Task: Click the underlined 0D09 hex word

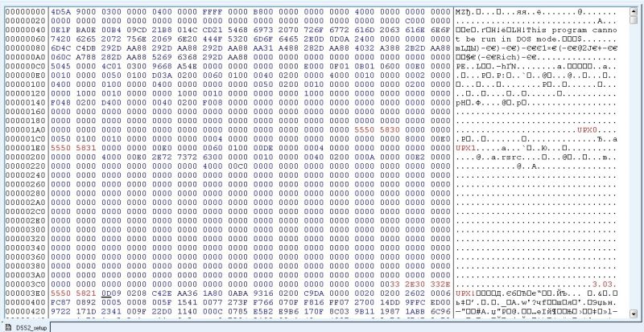Action: click(x=111, y=293)
